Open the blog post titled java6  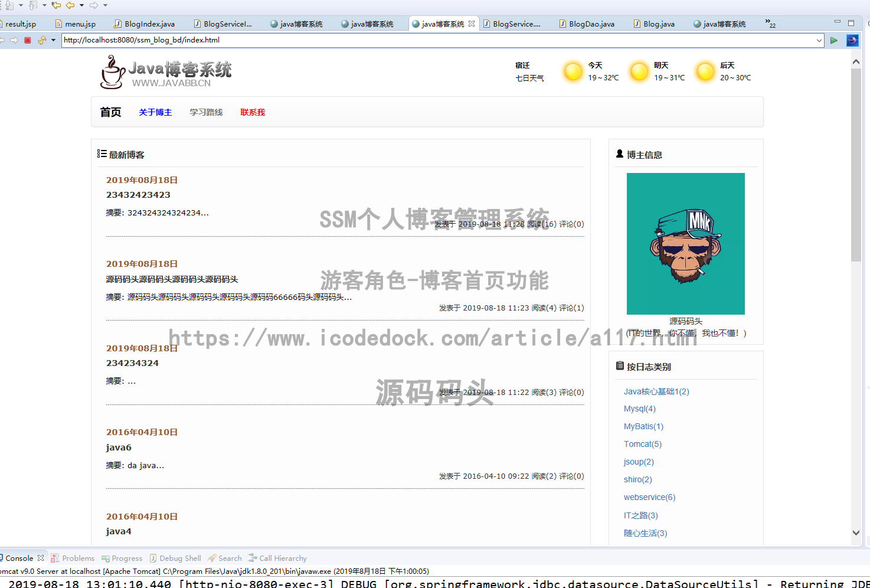[x=119, y=447]
